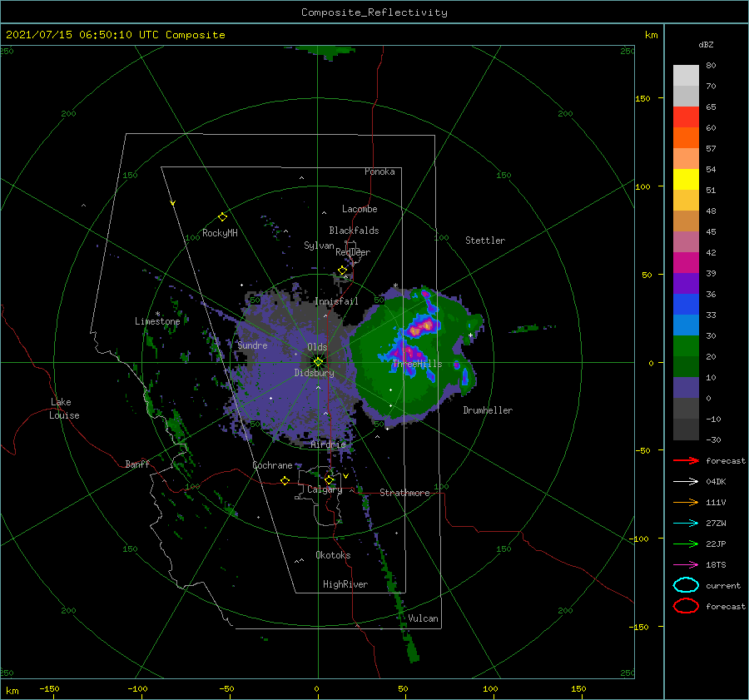Click the 18TS legend label
Screen dimensions: 749x700
716,565
